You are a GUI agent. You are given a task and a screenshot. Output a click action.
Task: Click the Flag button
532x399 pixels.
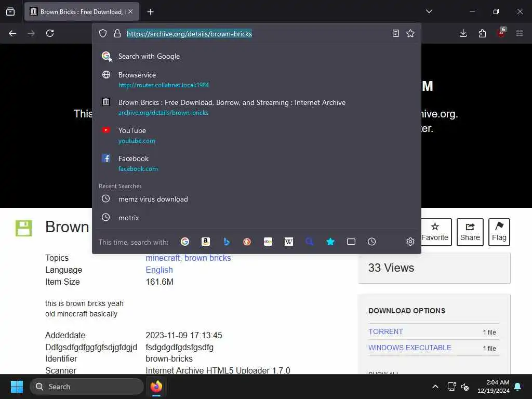[x=499, y=232]
